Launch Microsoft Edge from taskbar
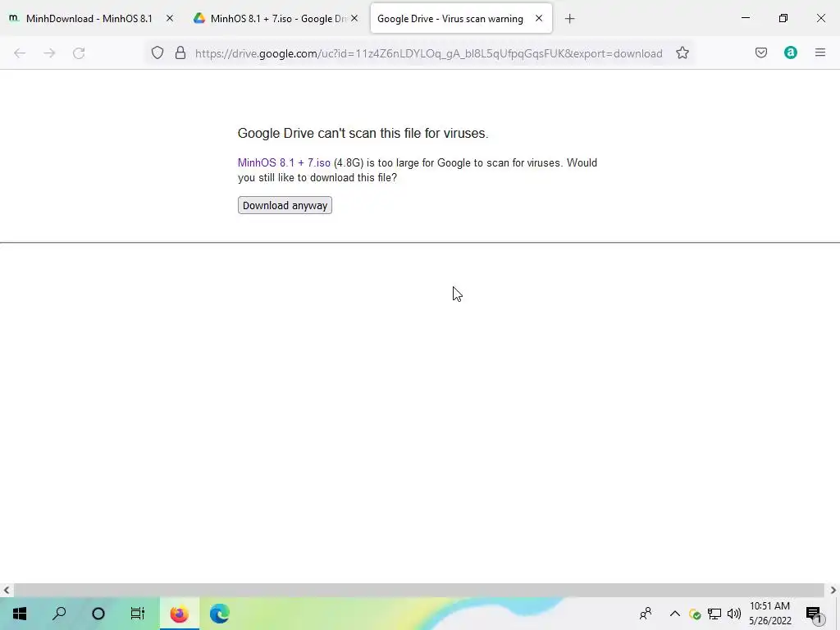This screenshot has height=630, width=840. [220, 614]
